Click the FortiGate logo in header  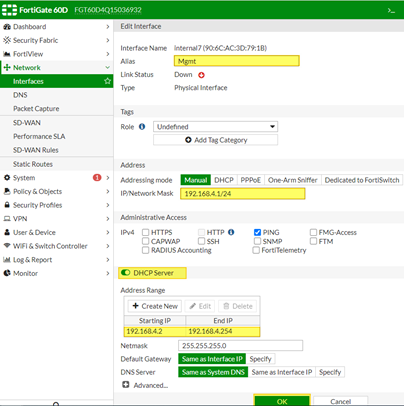9,10
